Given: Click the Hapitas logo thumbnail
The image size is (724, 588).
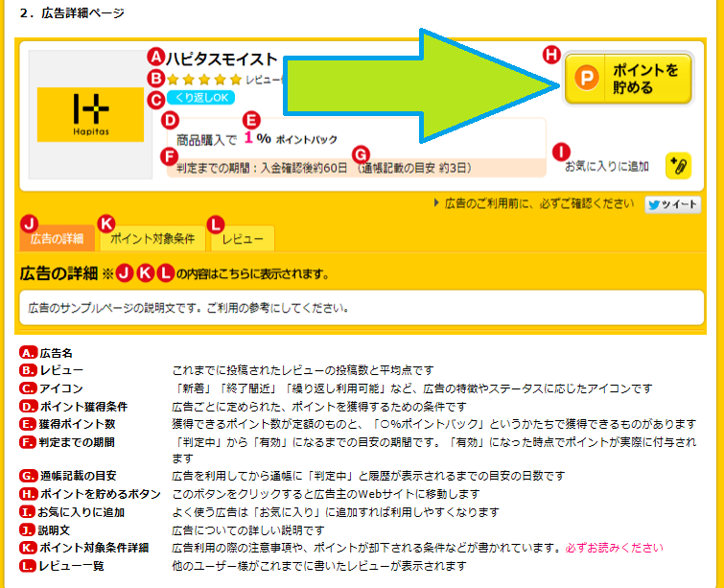Looking at the screenshot, I should 90,114.
